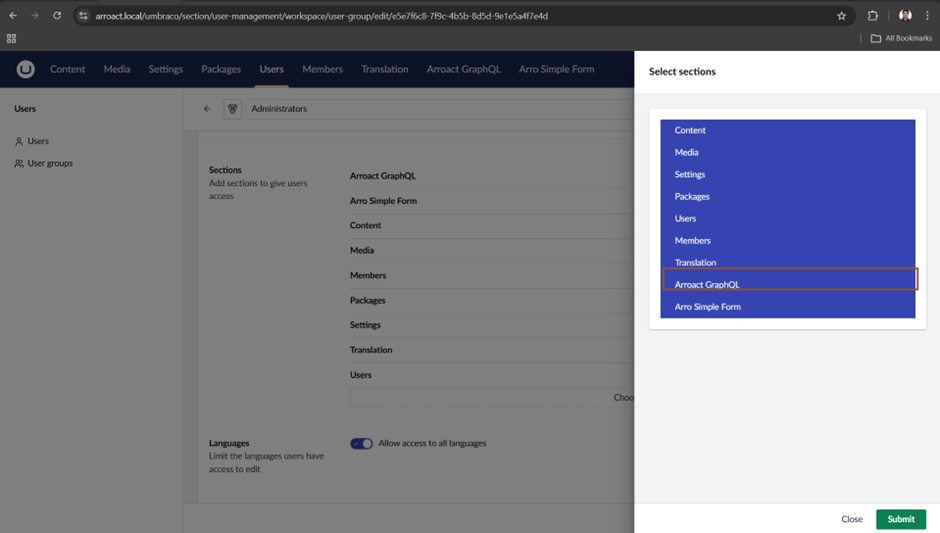Open the browser three-dot menu
940x533 pixels.
tap(927, 16)
